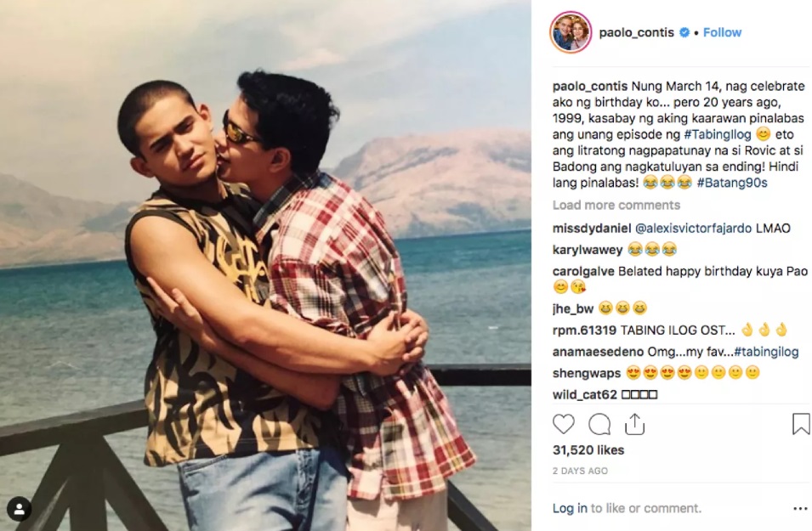The image size is (812, 531).
Task: Share the post via share icon
Action: 634,425
